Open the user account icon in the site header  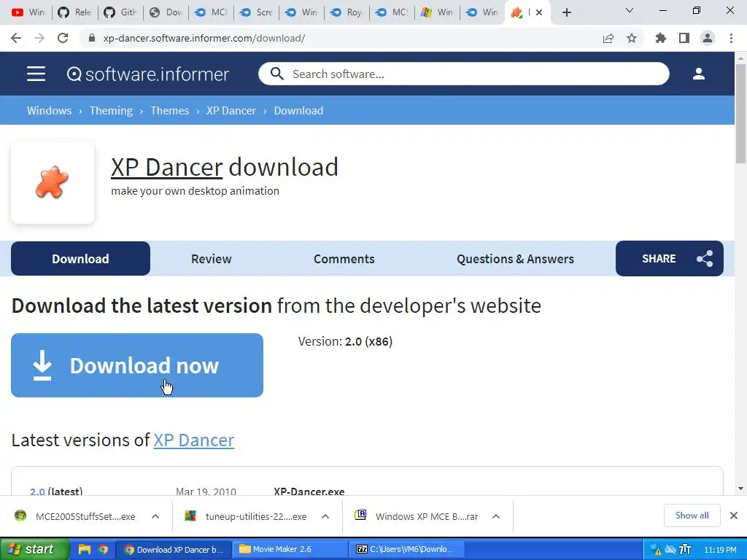tap(698, 74)
